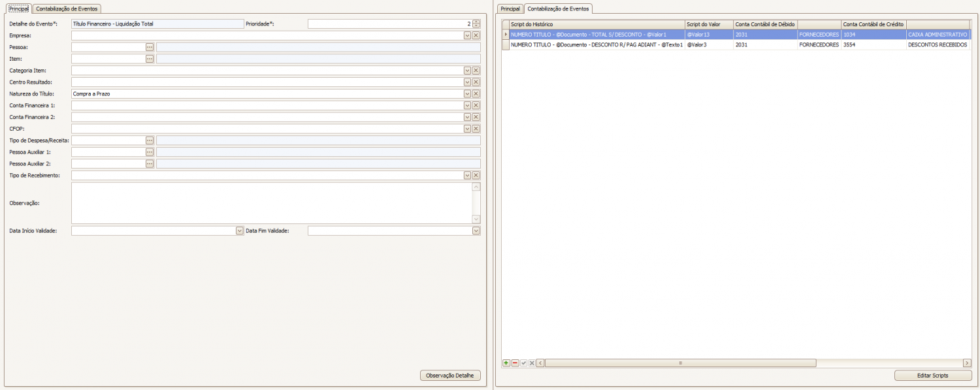Clear the Empresa field with its X button

tap(476, 35)
